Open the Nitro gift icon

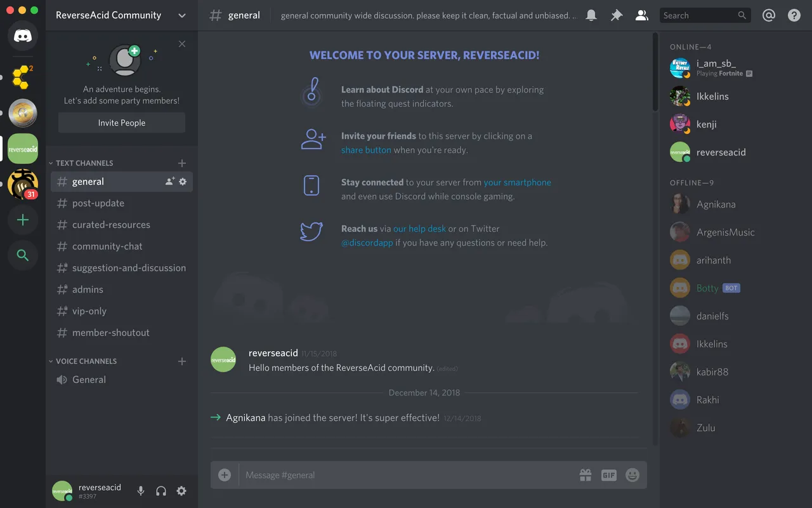tap(585, 475)
